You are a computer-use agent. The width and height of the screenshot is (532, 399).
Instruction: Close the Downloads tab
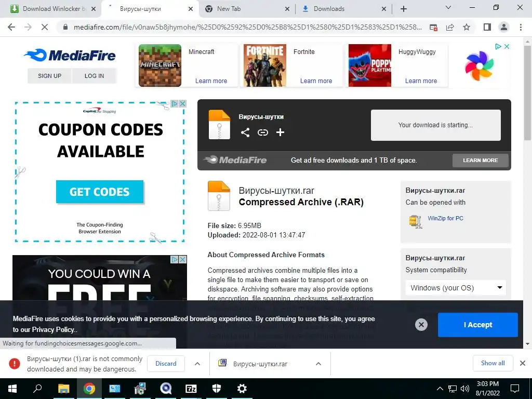pos(384,9)
